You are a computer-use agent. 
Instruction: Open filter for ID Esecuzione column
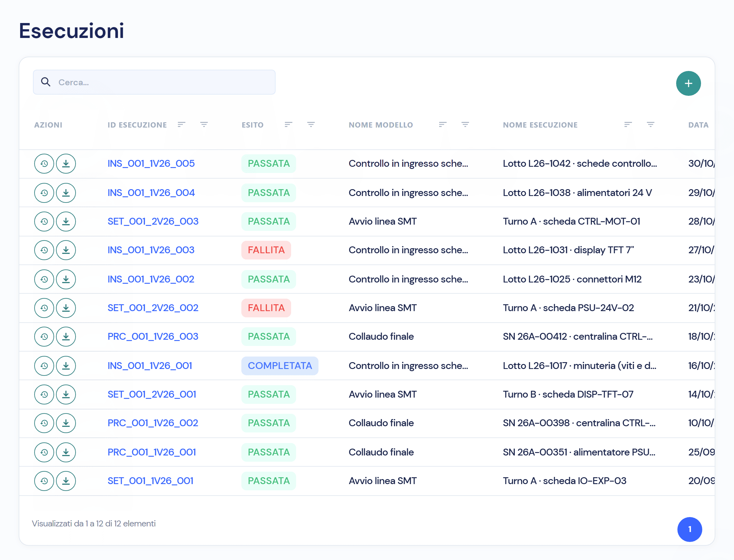pyautogui.click(x=204, y=125)
